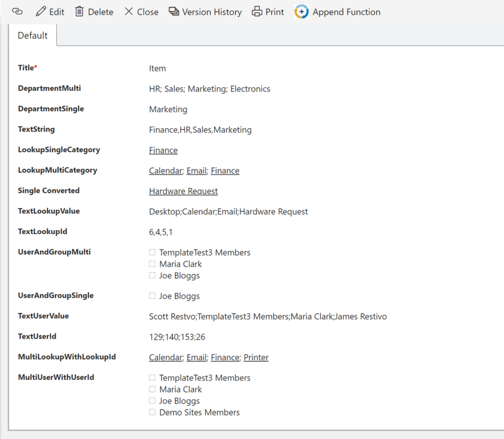Open the Printer link in MultiLookupWithLookupId
The width and height of the screenshot is (504, 439).
(x=256, y=357)
